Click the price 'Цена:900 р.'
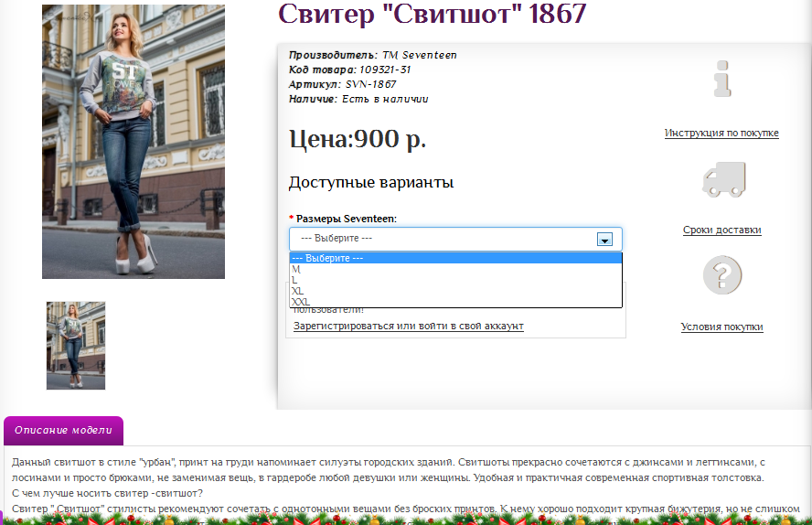The image size is (812, 525). (x=358, y=139)
